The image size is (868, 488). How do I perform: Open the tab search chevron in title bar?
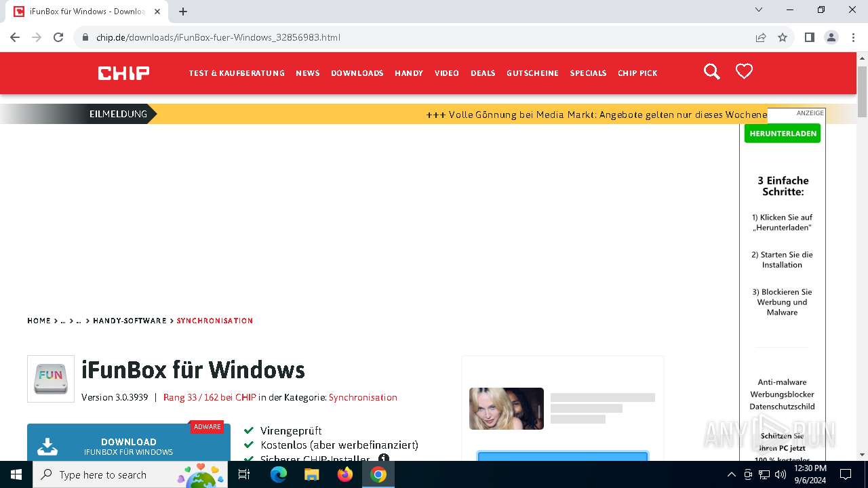pyautogui.click(x=759, y=9)
